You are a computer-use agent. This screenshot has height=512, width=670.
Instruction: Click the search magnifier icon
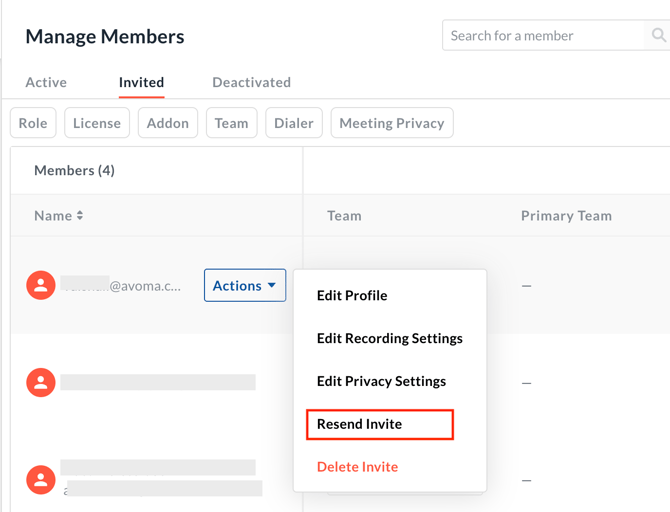coord(658,35)
